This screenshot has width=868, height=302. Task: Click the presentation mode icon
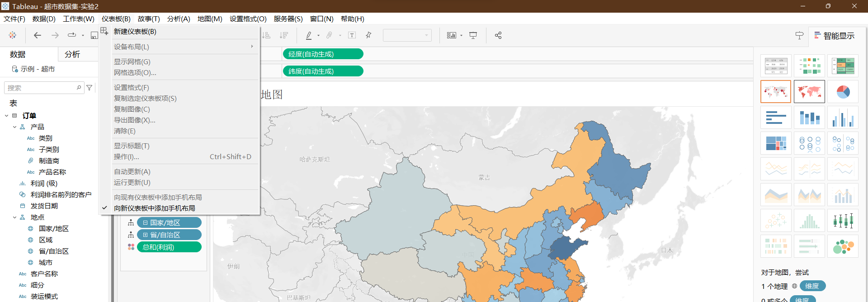(x=473, y=35)
